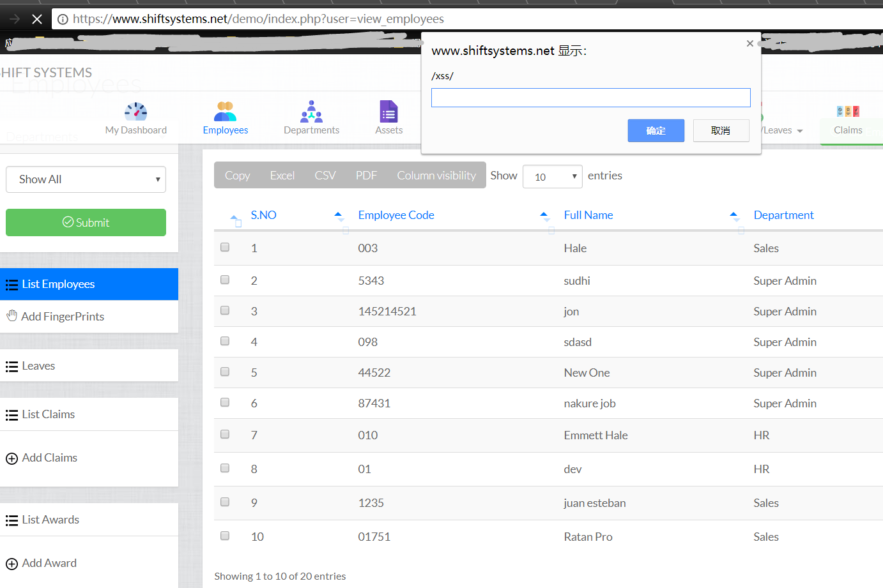Viewport: 883px width, 588px height.
Task: Click the browser stop-loading X icon
Action: tap(37, 19)
